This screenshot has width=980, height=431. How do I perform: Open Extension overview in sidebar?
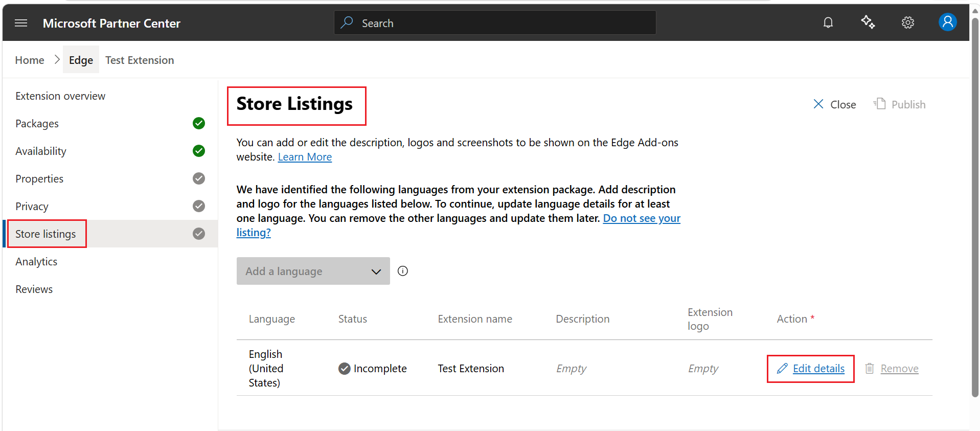tap(60, 96)
